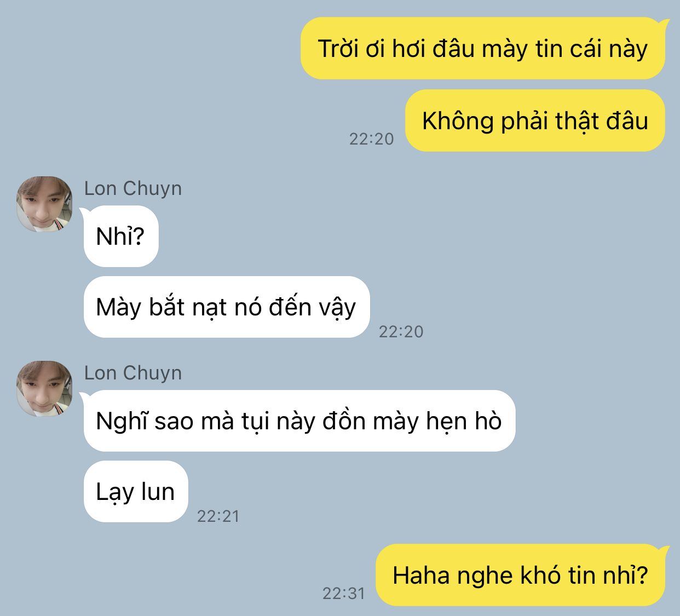
Task: Click the second Lon Chuyn sender name
Action: 132,373
